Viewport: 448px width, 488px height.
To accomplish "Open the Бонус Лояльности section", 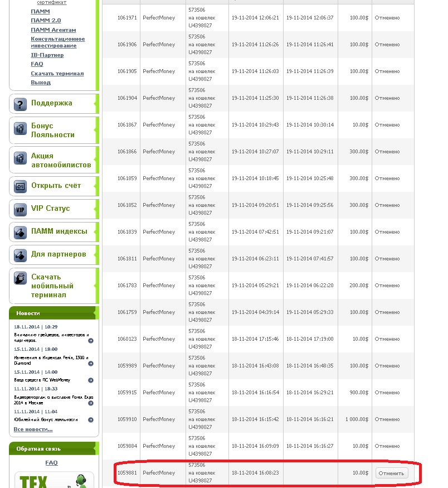I will [54, 131].
